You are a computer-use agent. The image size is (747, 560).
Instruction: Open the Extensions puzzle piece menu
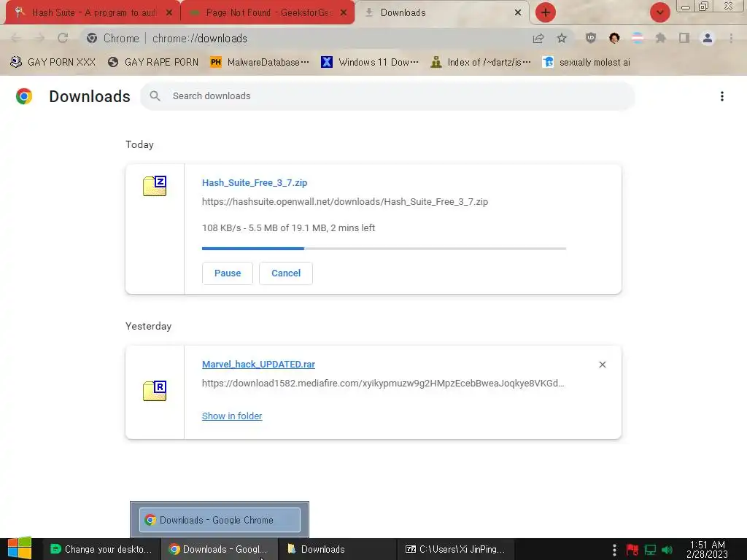661,38
